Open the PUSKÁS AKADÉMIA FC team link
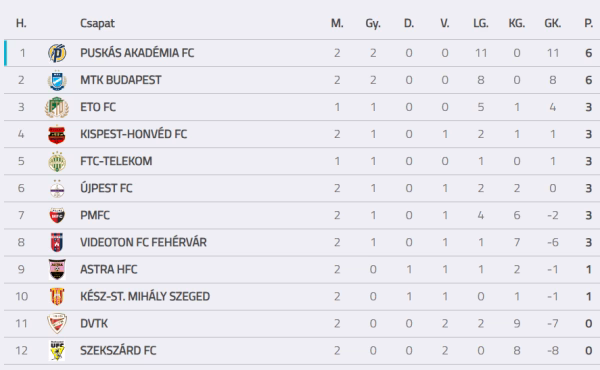Viewport: 600px width, 370px height. [137, 53]
